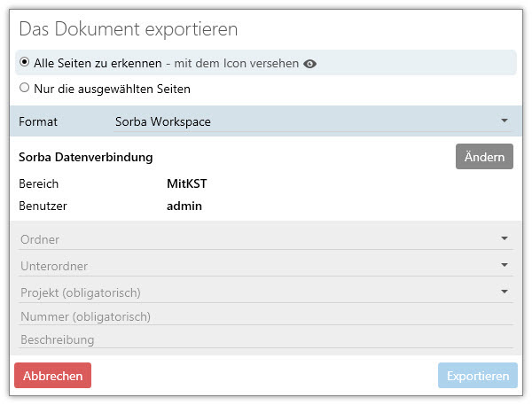Click the 'Sorba Datenverbindung' heading
The image size is (532, 405).
point(86,157)
